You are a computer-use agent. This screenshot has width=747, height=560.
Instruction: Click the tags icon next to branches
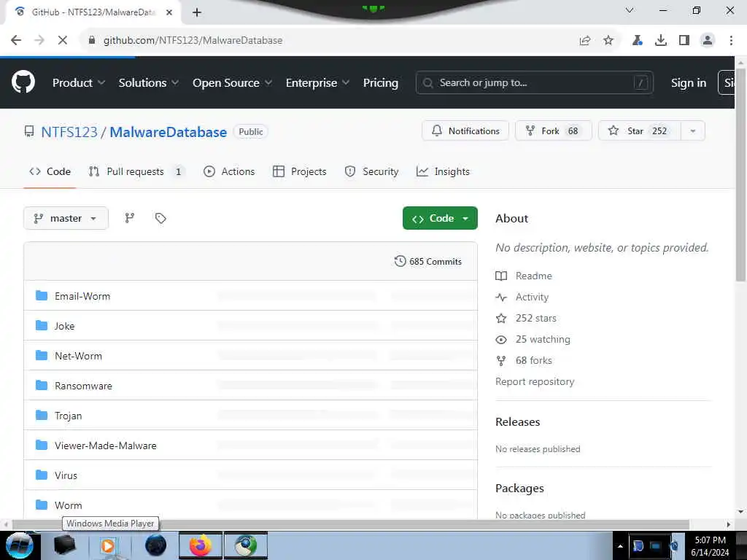(x=160, y=218)
